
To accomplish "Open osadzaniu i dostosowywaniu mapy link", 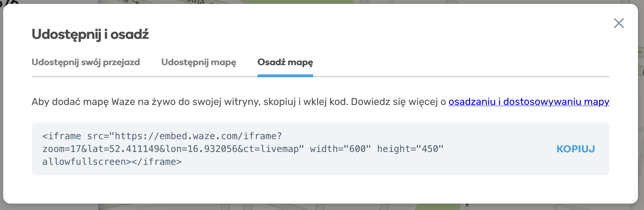I will point(529,102).
